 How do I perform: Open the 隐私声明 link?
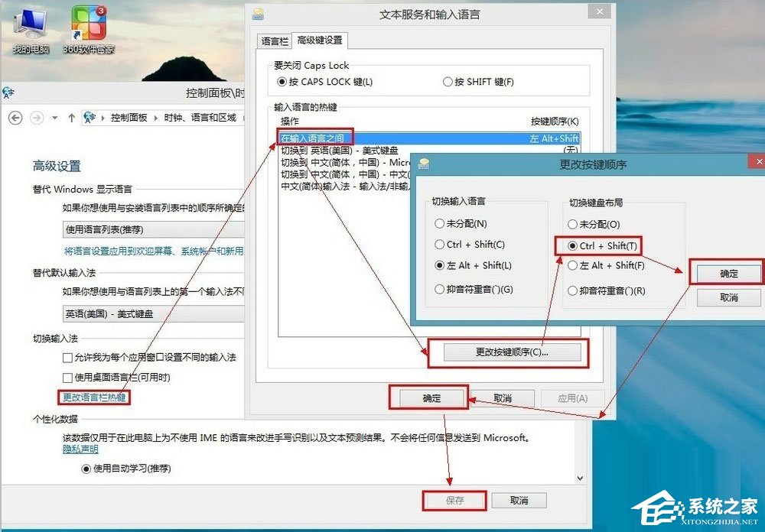[x=80, y=449]
